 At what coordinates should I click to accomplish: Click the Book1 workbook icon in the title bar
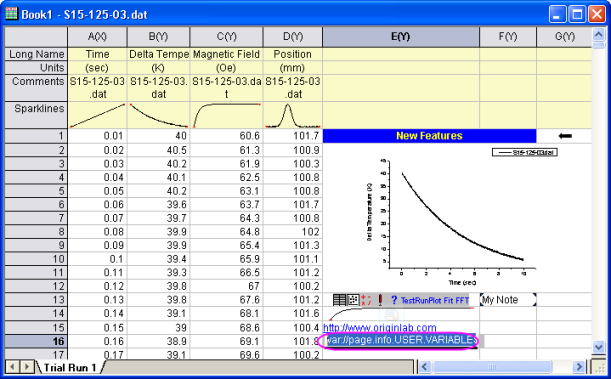tap(11, 14)
